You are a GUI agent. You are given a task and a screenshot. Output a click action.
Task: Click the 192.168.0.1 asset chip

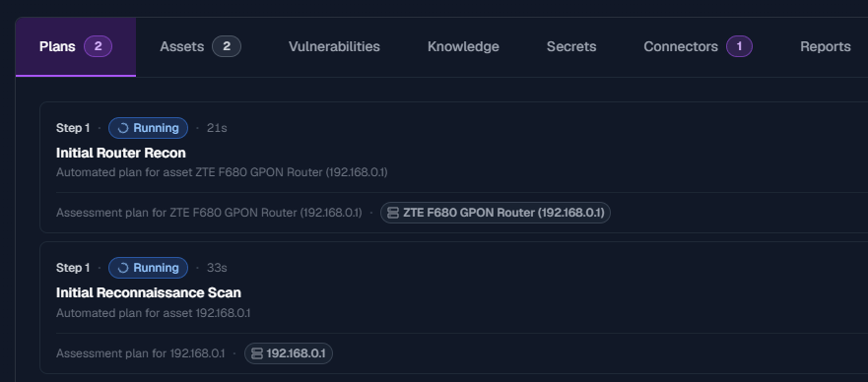pos(289,353)
